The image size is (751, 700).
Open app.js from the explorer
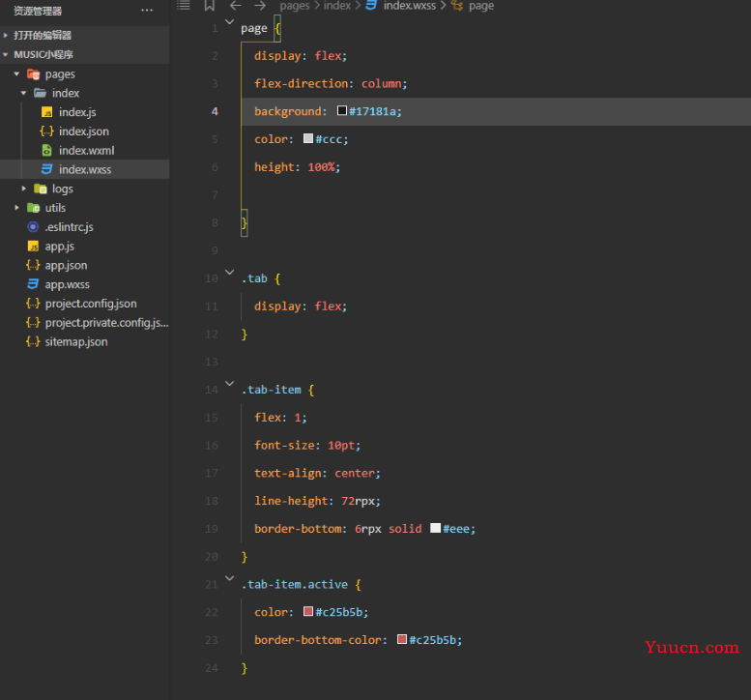pos(60,247)
